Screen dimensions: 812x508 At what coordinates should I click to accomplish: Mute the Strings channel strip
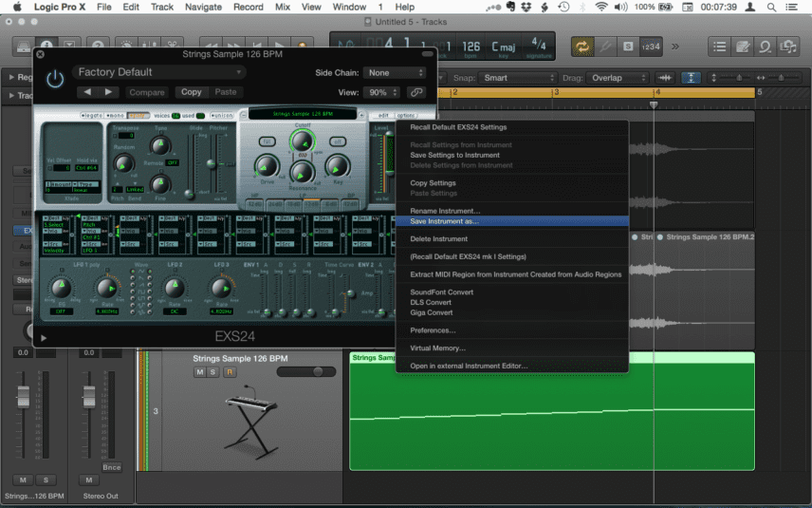(23, 480)
